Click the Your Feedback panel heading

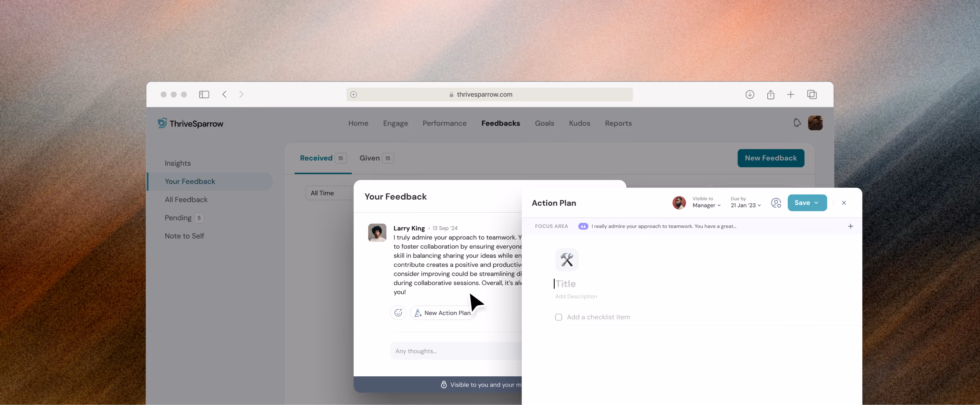396,197
